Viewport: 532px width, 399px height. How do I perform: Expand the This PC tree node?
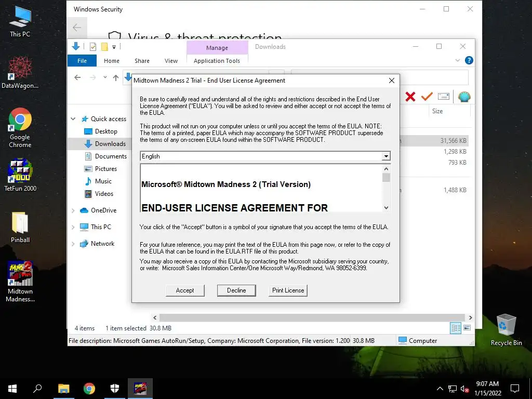tap(73, 227)
